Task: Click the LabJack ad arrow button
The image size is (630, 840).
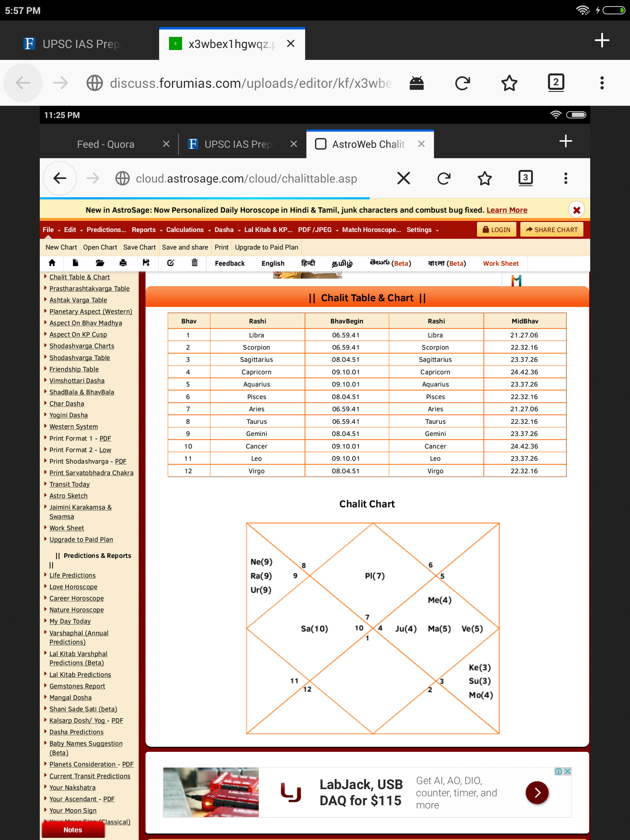Action: pyautogui.click(x=537, y=792)
